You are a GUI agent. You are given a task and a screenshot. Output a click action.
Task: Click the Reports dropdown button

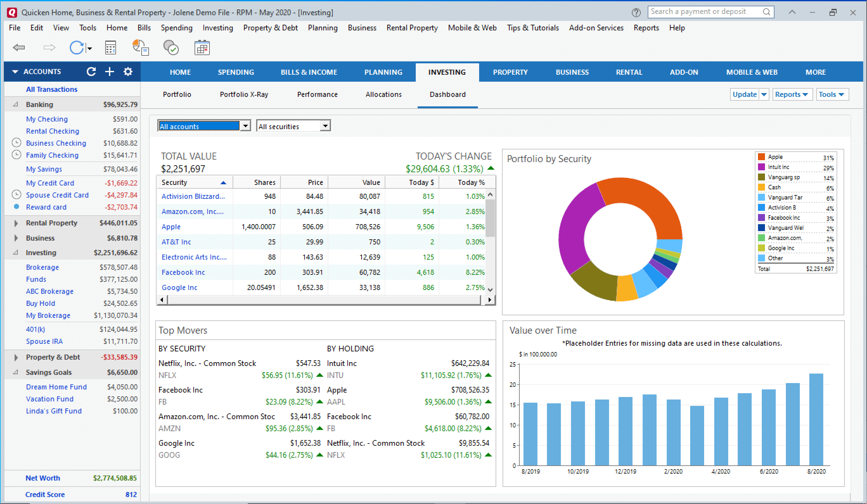791,94
